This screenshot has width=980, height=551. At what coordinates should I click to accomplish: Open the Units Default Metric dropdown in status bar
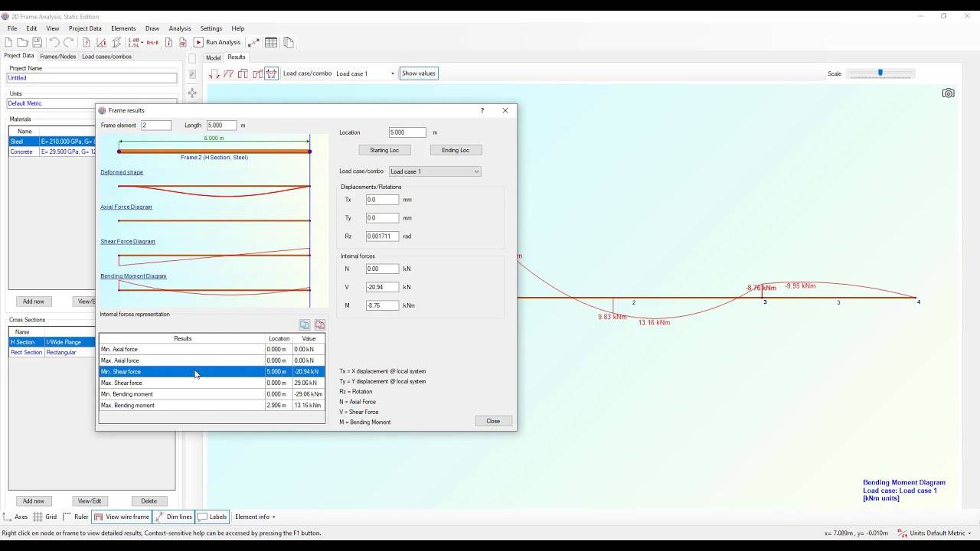[x=934, y=533]
